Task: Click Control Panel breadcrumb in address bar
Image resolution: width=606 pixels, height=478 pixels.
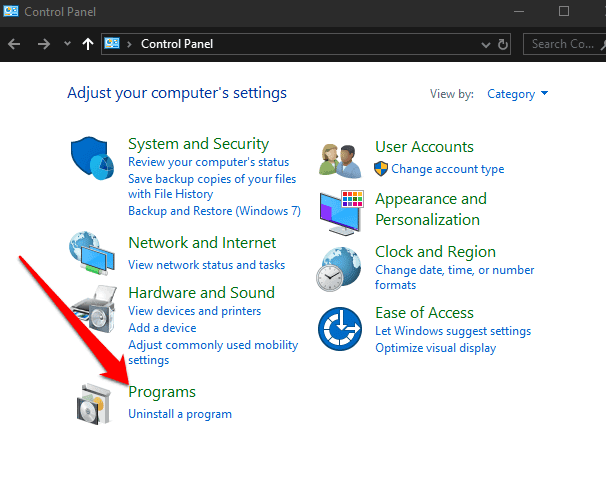Action: (x=177, y=44)
